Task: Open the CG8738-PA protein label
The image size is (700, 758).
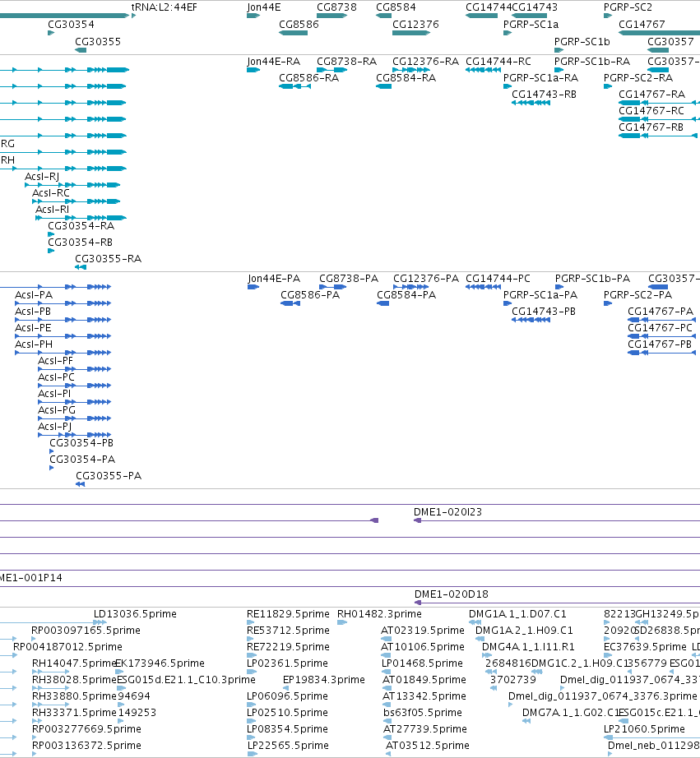Action: point(349,279)
